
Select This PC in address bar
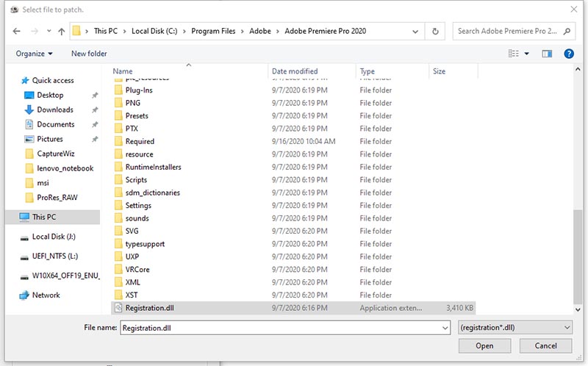[105, 31]
